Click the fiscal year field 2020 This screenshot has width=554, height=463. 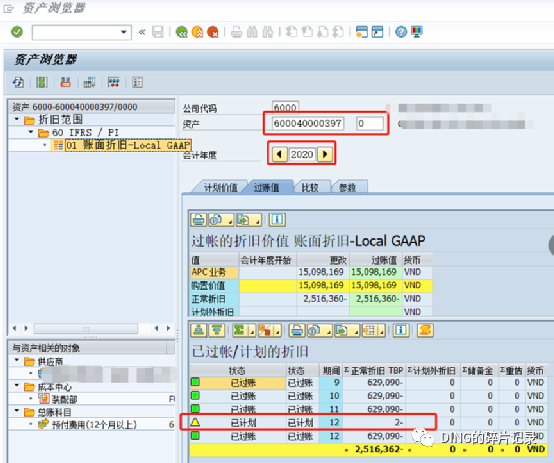302,154
